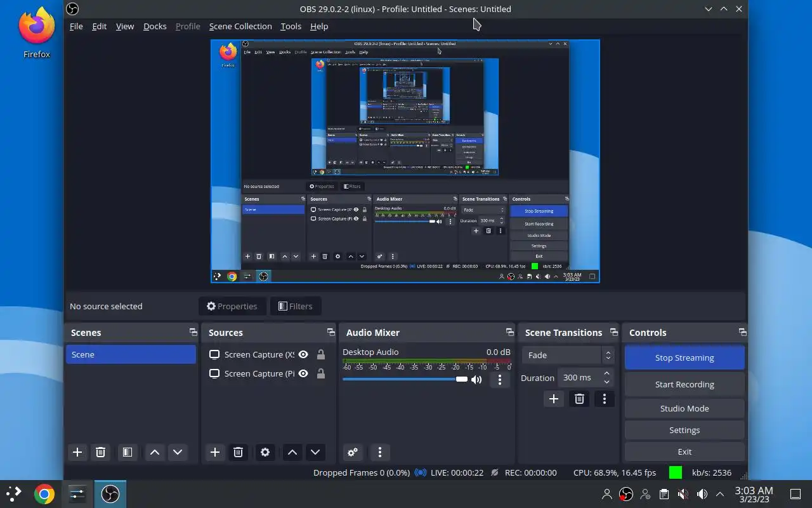
Task: Move source up in the Sources dock
Action: tap(292, 452)
